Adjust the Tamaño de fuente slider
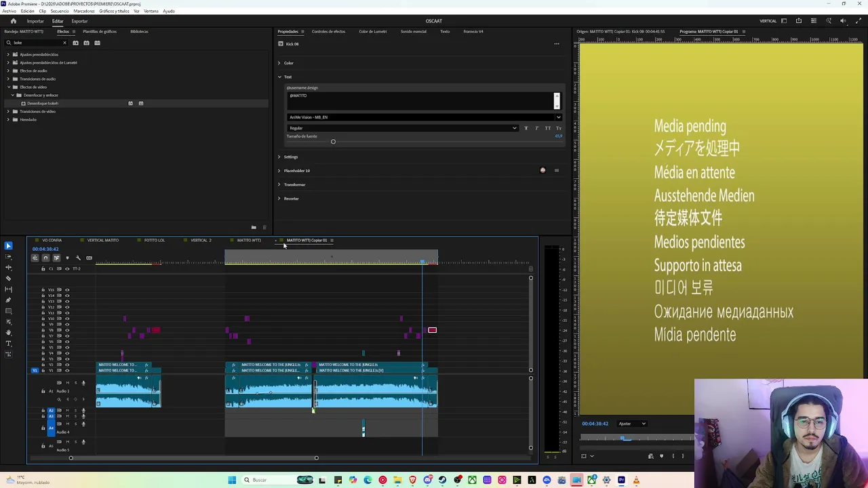The image size is (868, 488). (333, 142)
